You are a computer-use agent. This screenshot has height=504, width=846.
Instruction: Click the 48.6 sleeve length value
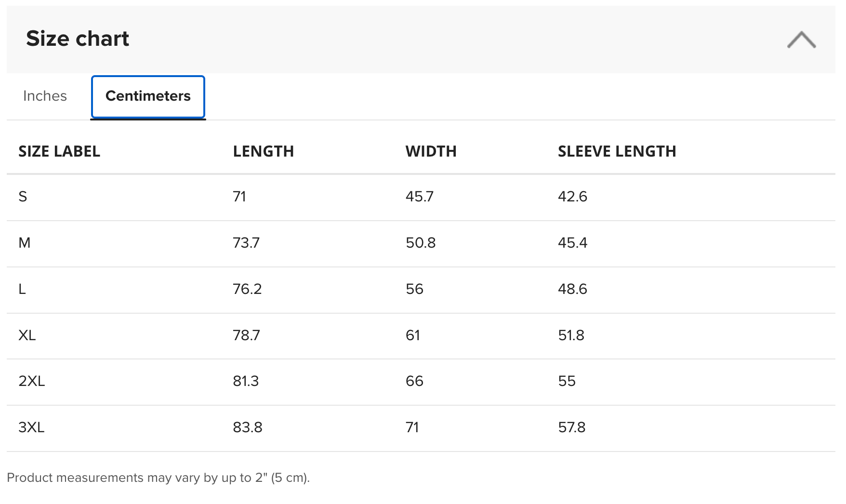(x=572, y=289)
